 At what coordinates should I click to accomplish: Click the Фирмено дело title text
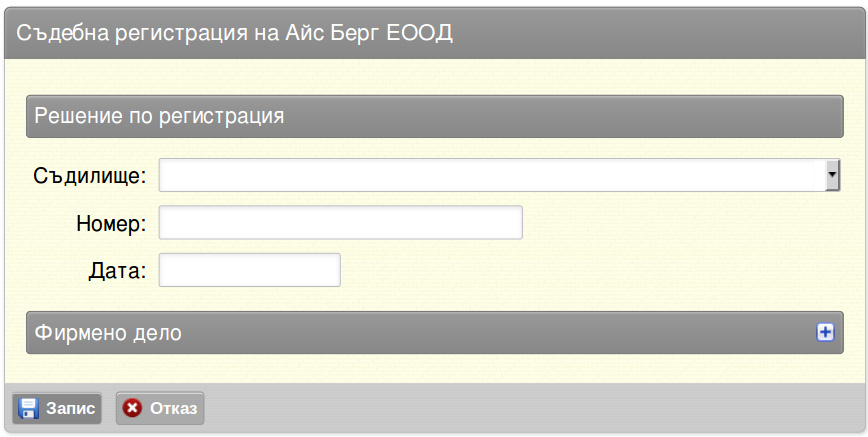(x=108, y=333)
